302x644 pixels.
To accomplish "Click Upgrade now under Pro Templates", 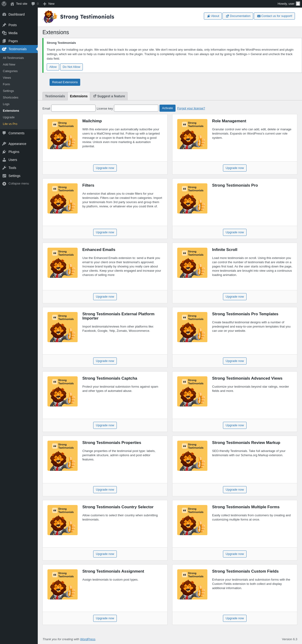I will click(235, 361).
